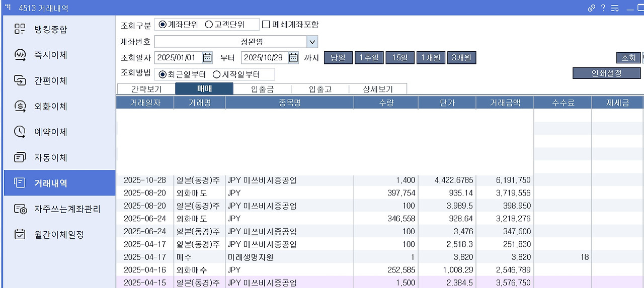Screen dimensions: 644x288
Task: Click 수수료 column header
Action: pos(562,103)
